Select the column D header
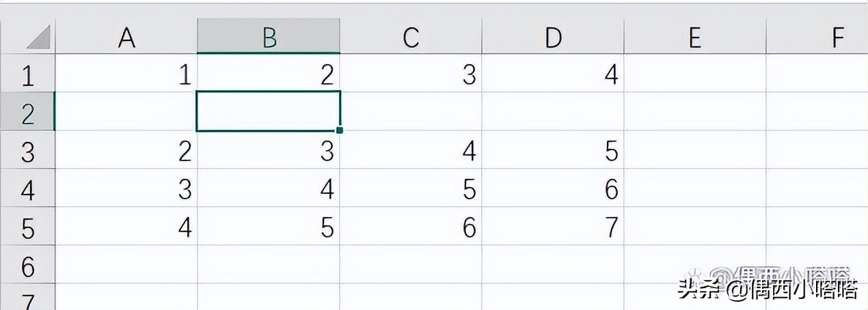This screenshot has width=868, height=310. pos(553,38)
